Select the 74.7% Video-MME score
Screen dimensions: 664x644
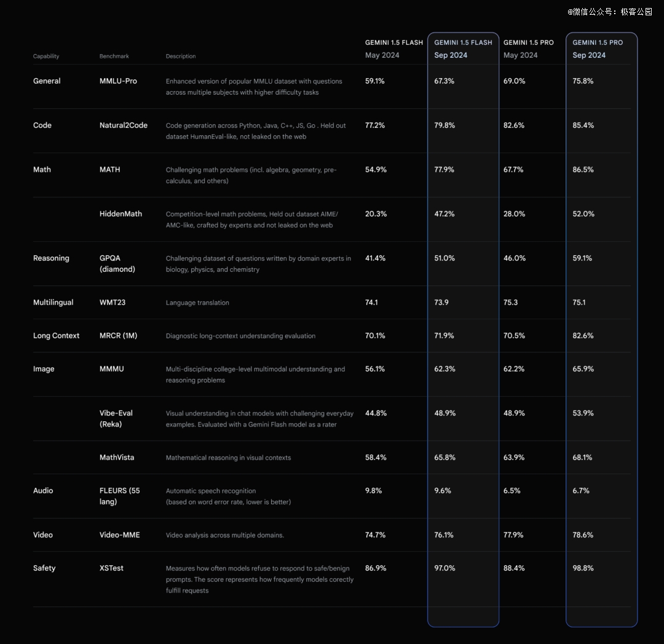[375, 535]
